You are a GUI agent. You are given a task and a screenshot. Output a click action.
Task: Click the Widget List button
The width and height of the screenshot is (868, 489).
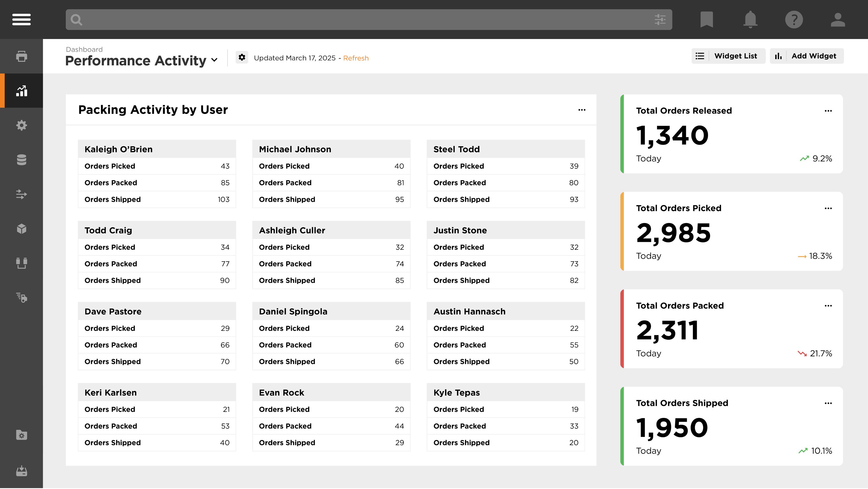click(x=728, y=56)
